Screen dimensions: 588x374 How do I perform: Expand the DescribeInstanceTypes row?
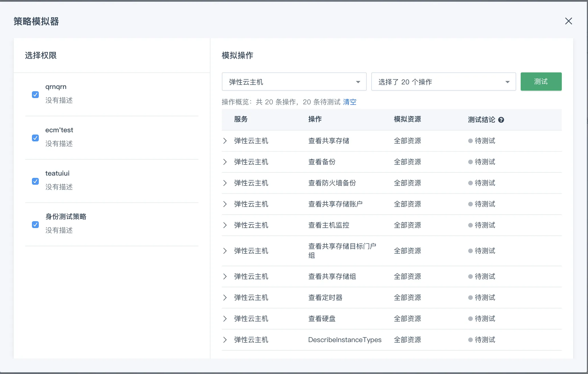[225, 340]
